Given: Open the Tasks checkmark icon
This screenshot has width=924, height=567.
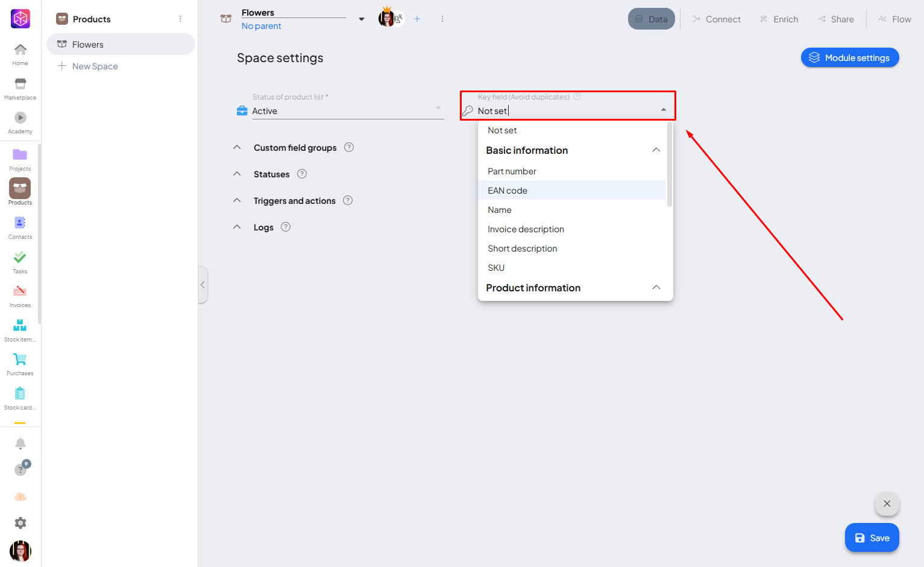Looking at the screenshot, I should [x=20, y=258].
